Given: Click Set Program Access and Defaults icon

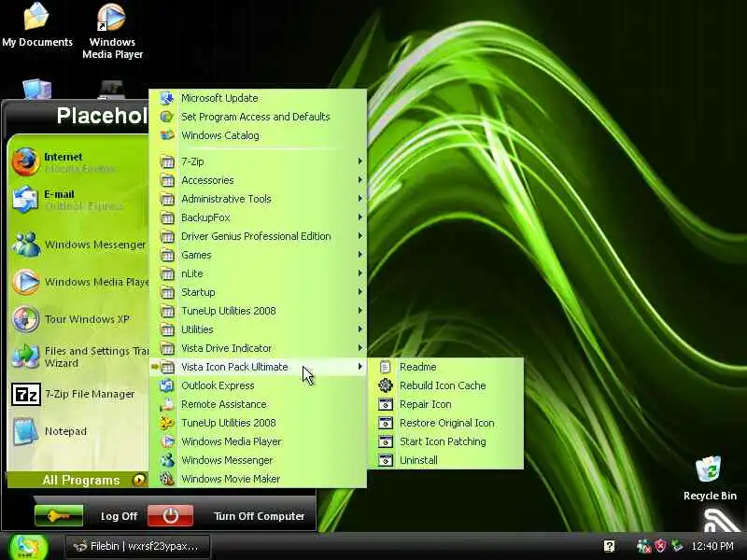Looking at the screenshot, I should coord(167,117).
